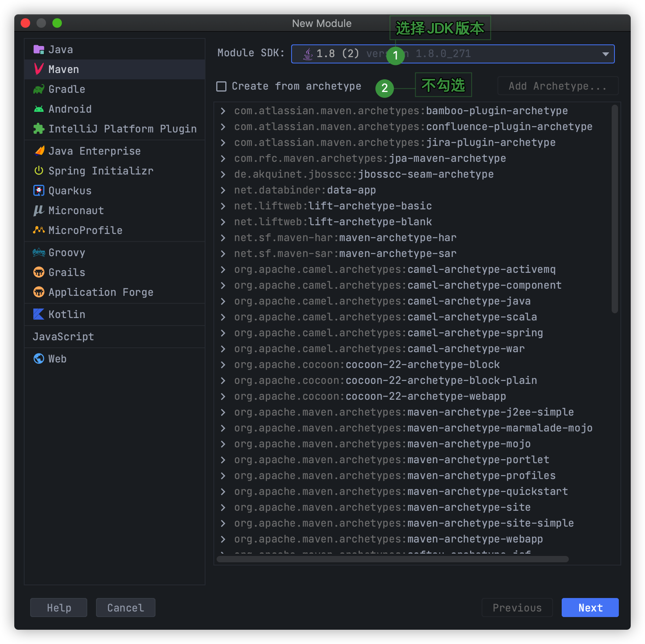Select camel-archetype-scala row
Screen dimensions: 645x644
[x=413, y=317]
